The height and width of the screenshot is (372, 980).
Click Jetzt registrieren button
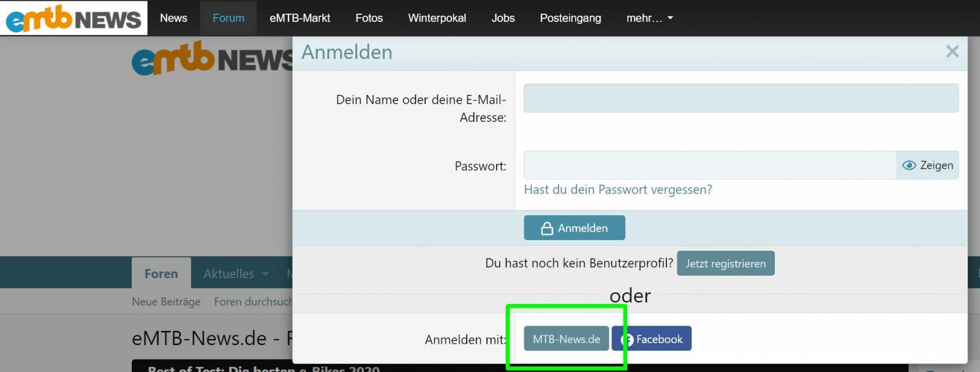725,264
